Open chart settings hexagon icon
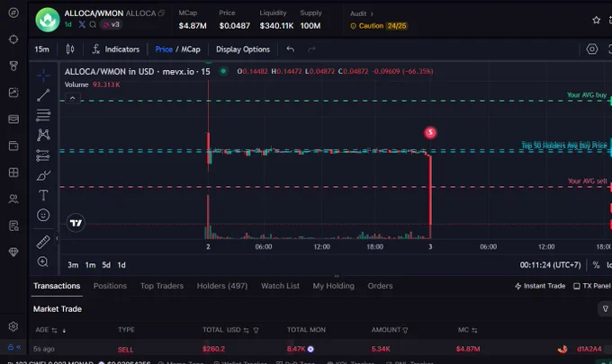 (x=592, y=49)
